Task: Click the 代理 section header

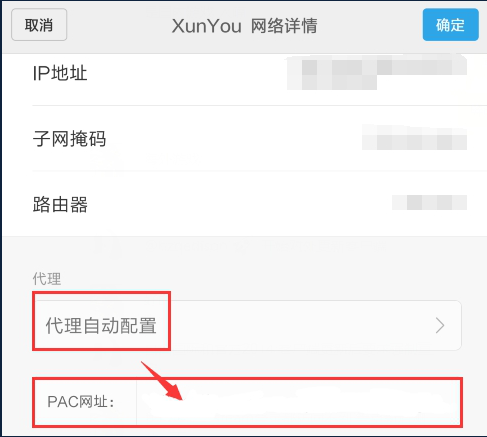Action: (x=47, y=279)
